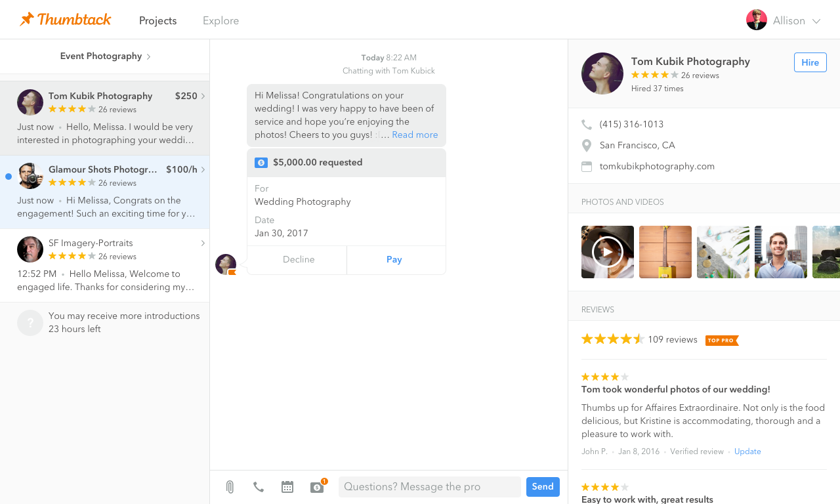The height and width of the screenshot is (504, 840).
Task: Click the phone icon beside (415) 316-1013
Action: [587, 124]
